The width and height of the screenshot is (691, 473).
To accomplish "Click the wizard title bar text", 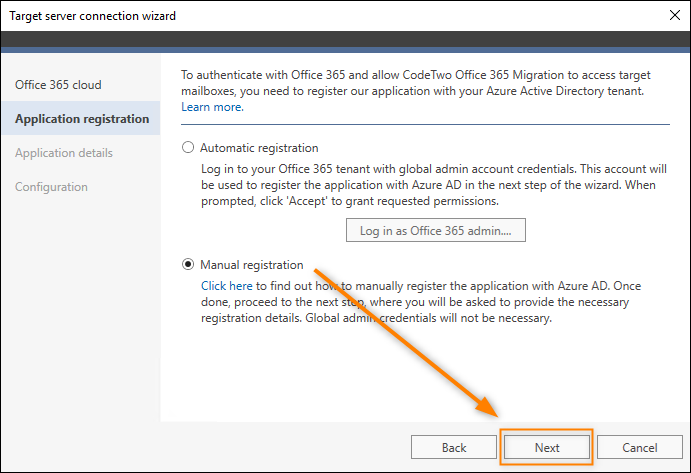I will click(x=93, y=16).
